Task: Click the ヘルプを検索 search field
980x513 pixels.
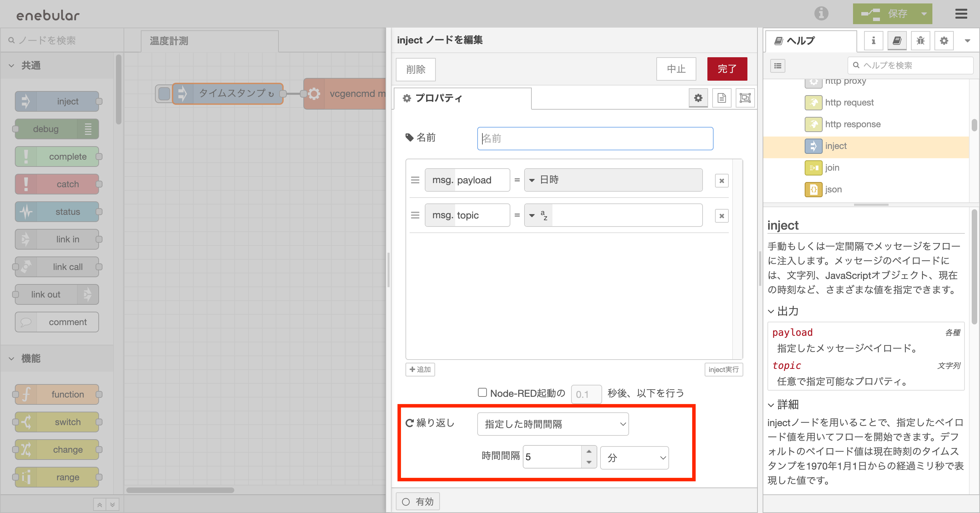Action: click(x=910, y=66)
